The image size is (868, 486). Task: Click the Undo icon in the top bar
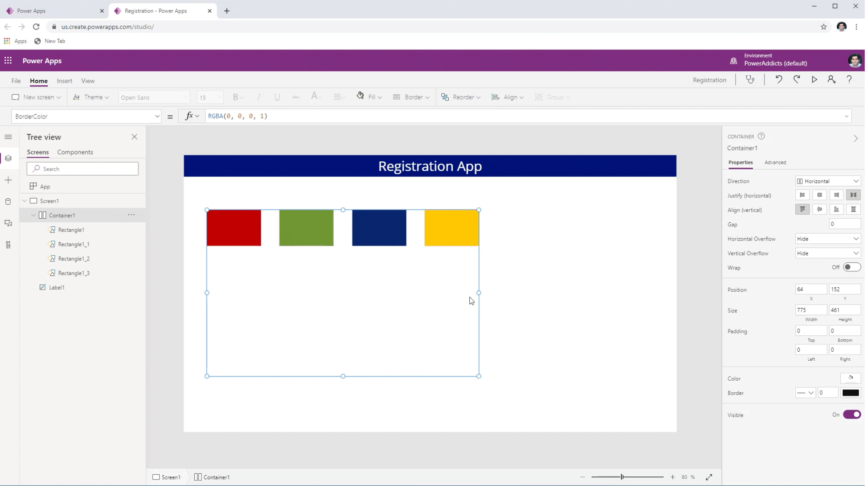[779, 79]
